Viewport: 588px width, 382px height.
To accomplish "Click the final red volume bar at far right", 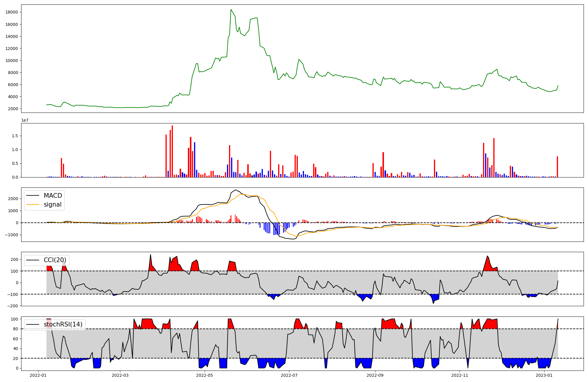I will click(x=557, y=167).
